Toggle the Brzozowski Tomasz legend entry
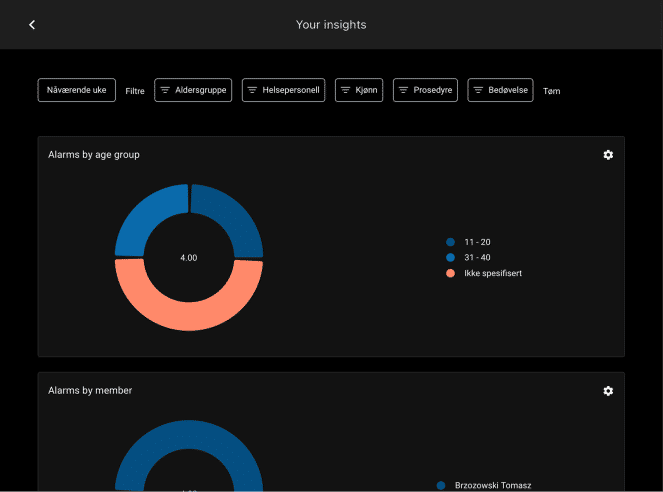 click(x=484, y=485)
